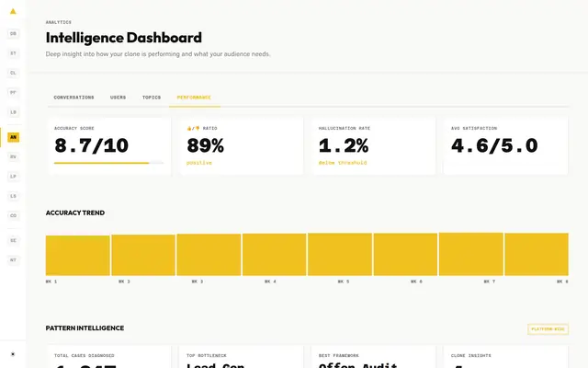Viewport: 588px width, 368px height.
Task: Click the WK 4 accuracy bar
Action: (x=275, y=255)
